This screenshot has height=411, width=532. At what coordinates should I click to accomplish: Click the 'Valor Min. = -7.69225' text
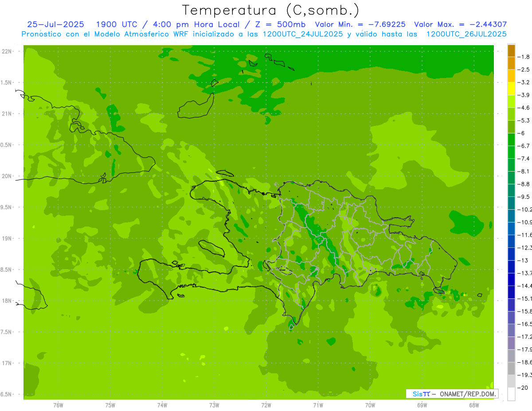coord(360,24)
